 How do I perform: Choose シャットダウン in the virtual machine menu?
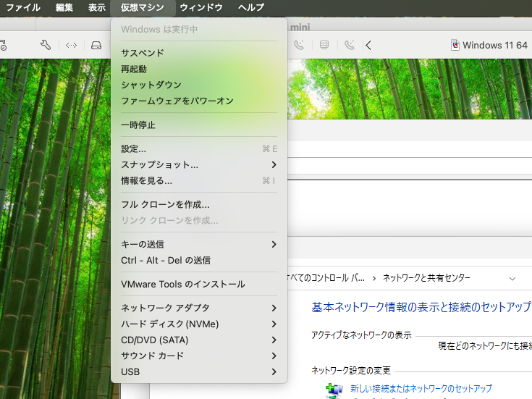pyautogui.click(x=151, y=85)
